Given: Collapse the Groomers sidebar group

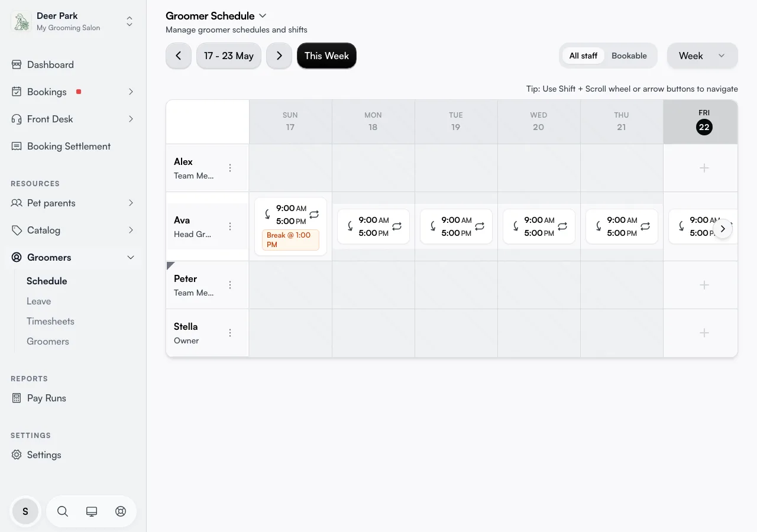Looking at the screenshot, I should (131, 258).
